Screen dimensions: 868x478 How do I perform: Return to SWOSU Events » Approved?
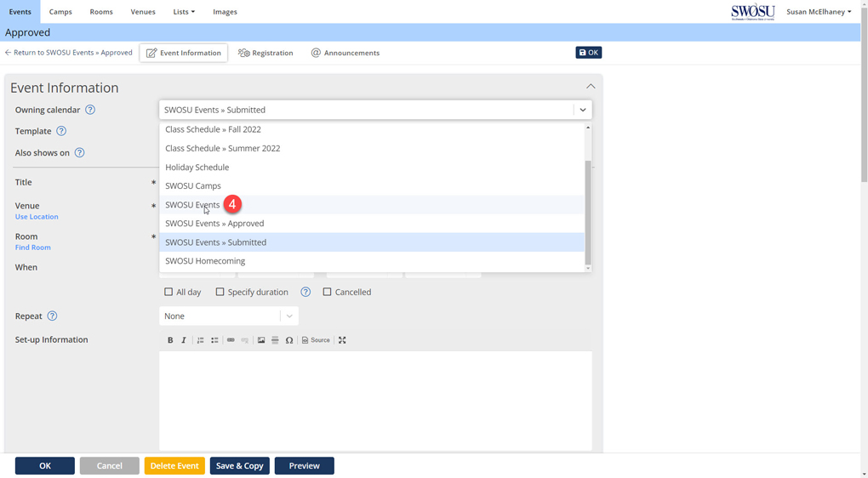(69, 53)
